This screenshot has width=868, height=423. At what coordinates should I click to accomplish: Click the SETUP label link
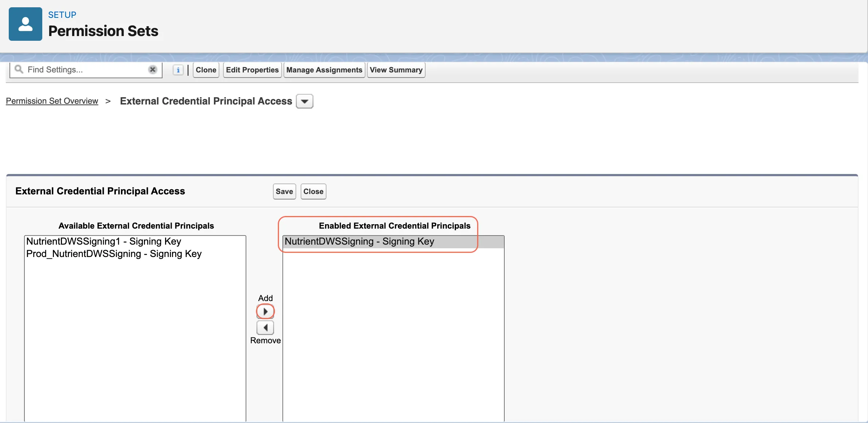[62, 15]
